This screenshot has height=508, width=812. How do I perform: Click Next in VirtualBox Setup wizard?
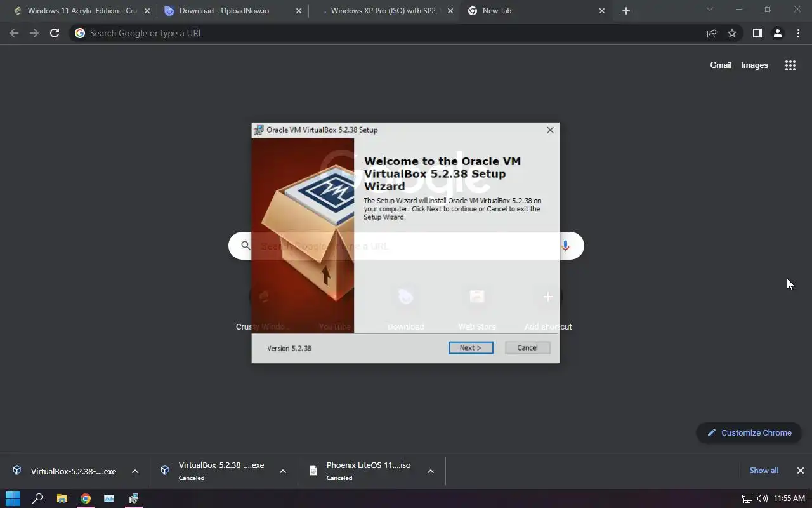click(471, 348)
